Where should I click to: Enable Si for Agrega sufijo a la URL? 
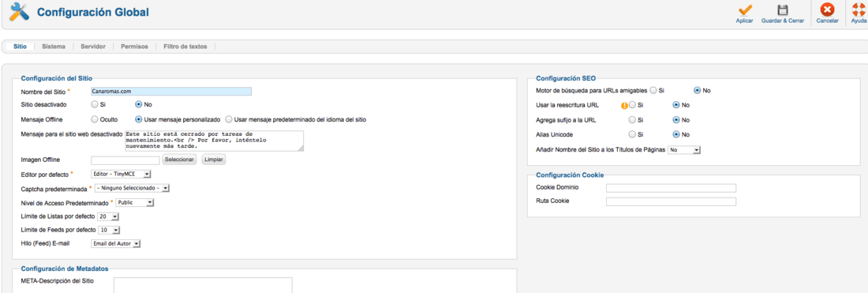[632, 119]
